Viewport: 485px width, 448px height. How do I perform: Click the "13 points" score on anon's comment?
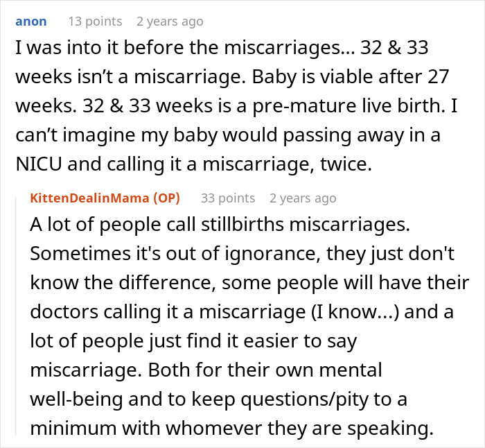pos(94,21)
